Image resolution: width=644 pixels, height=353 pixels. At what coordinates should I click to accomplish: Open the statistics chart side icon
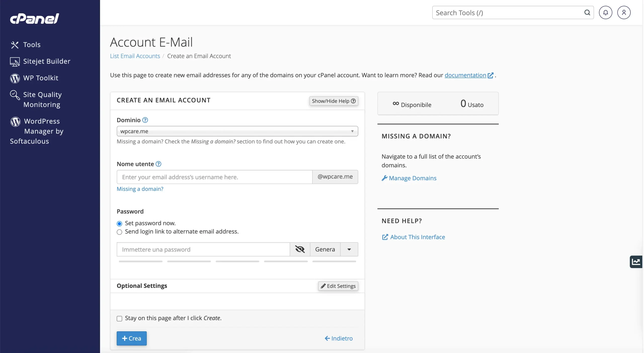coord(636,262)
